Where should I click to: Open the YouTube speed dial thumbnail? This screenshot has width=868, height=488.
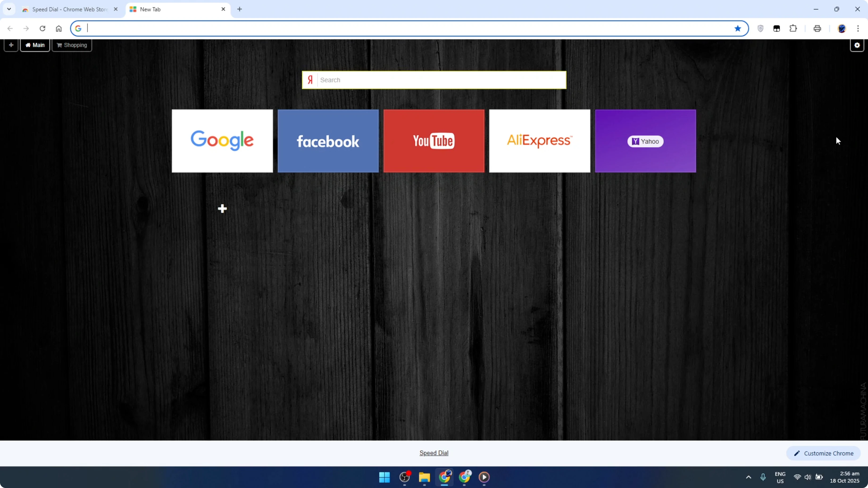coord(434,141)
